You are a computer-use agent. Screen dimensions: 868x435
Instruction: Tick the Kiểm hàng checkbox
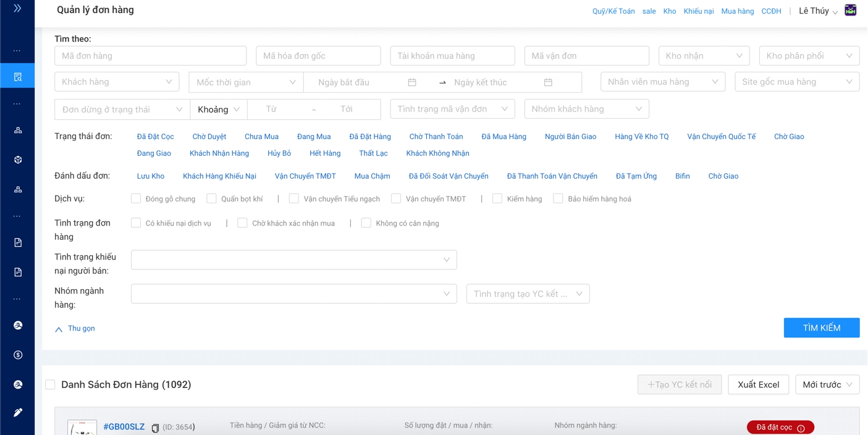pos(497,198)
